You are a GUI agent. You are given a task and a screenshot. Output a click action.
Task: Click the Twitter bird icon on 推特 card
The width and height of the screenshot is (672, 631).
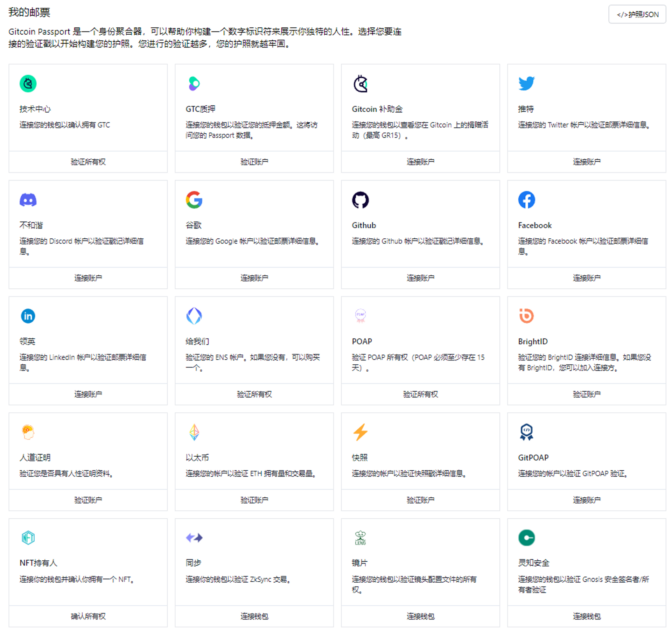[x=526, y=83]
